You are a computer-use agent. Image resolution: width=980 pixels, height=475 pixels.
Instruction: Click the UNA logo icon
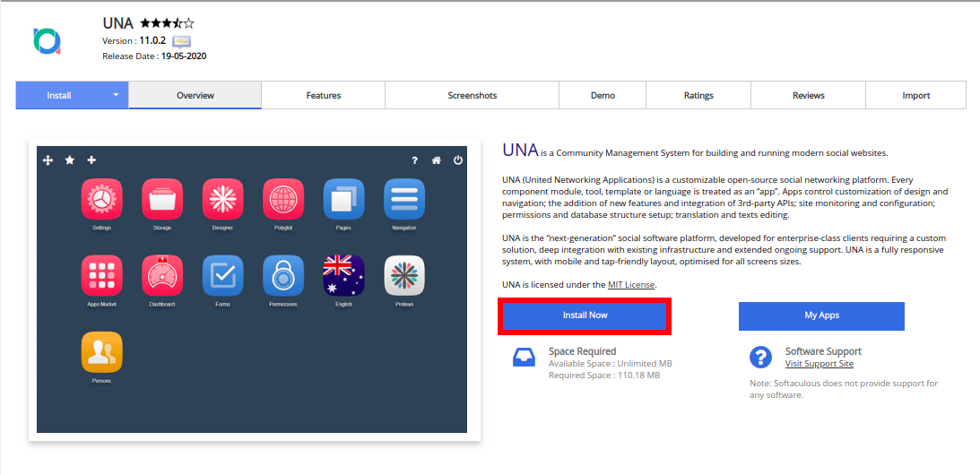pyautogui.click(x=46, y=40)
